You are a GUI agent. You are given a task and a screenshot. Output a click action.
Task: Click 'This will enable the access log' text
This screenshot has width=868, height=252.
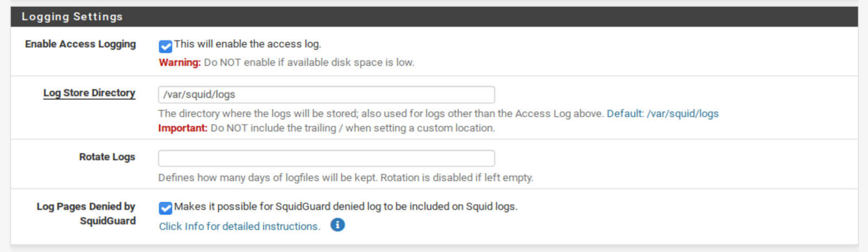pyautogui.click(x=247, y=44)
